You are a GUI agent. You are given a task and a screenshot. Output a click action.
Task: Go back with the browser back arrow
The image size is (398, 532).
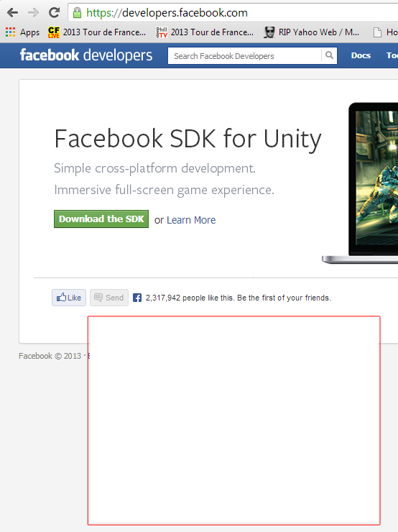(12, 13)
